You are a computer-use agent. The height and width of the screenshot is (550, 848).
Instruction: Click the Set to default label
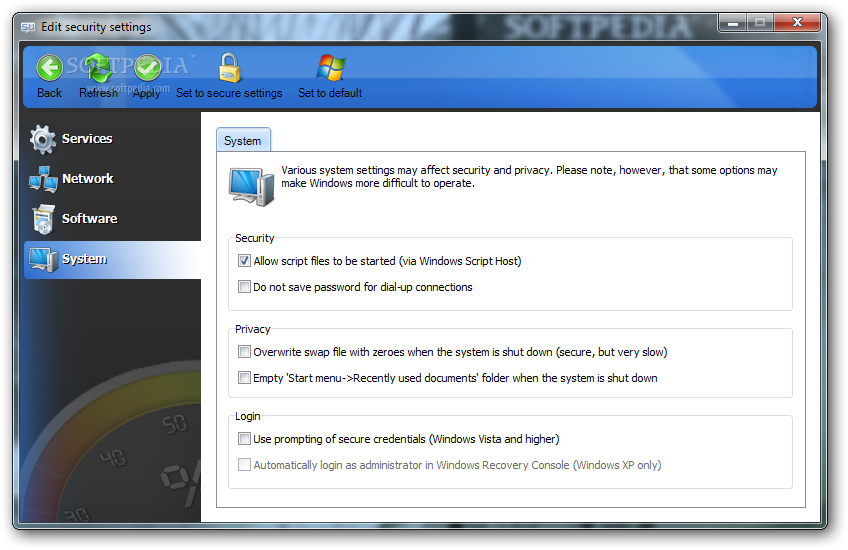330,93
